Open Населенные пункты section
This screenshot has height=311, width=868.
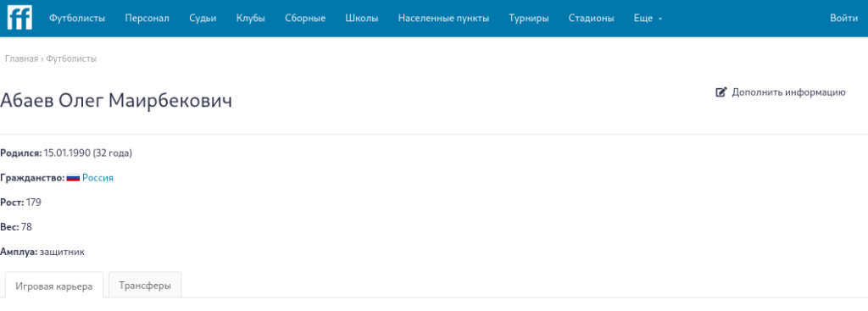[443, 19]
